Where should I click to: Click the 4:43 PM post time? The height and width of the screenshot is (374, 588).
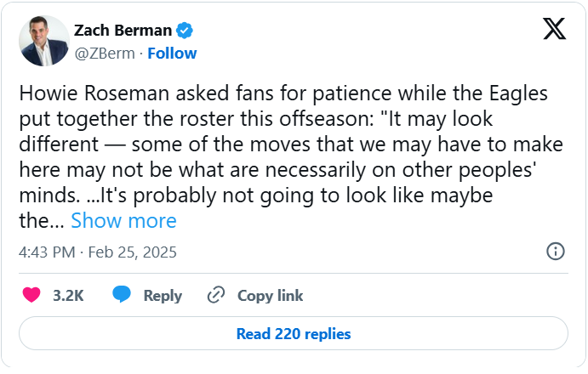click(x=45, y=252)
